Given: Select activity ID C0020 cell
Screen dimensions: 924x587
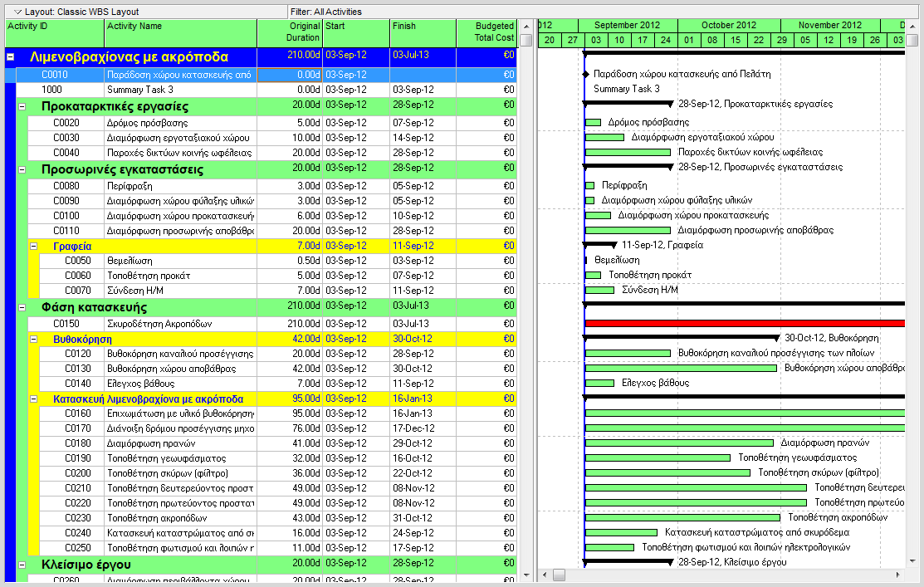Looking at the screenshot, I should coord(66,123).
